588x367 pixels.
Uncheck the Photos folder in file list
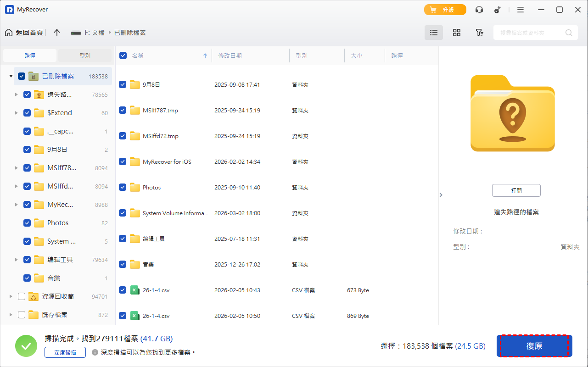(123, 187)
